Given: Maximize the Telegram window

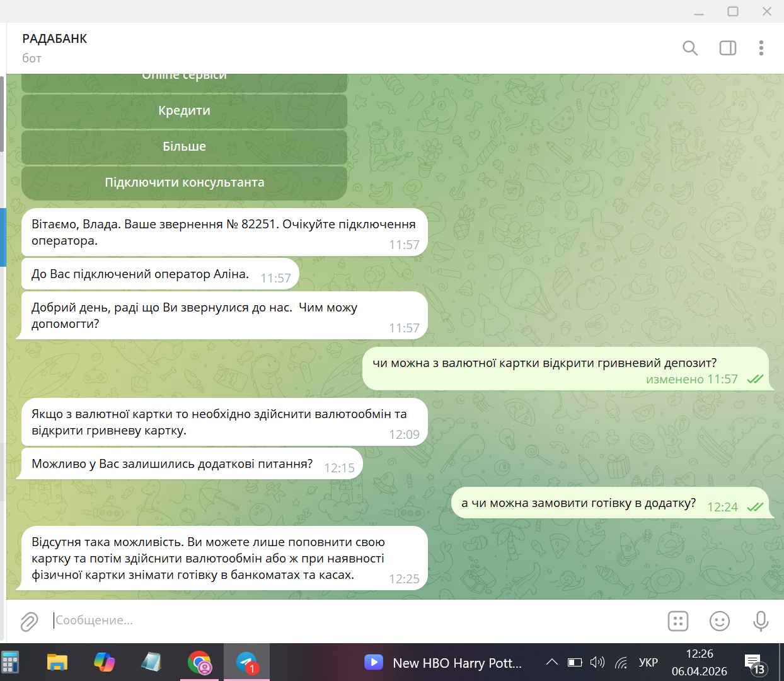Looking at the screenshot, I should 733,11.
